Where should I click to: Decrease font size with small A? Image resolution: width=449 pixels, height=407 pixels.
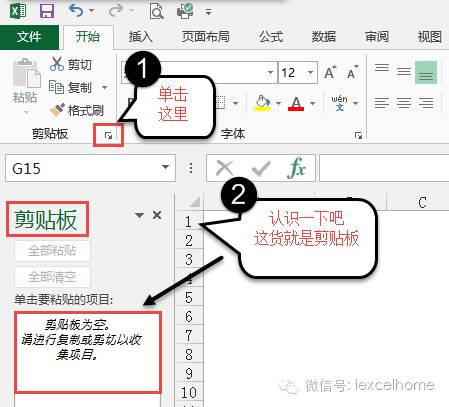coord(352,72)
